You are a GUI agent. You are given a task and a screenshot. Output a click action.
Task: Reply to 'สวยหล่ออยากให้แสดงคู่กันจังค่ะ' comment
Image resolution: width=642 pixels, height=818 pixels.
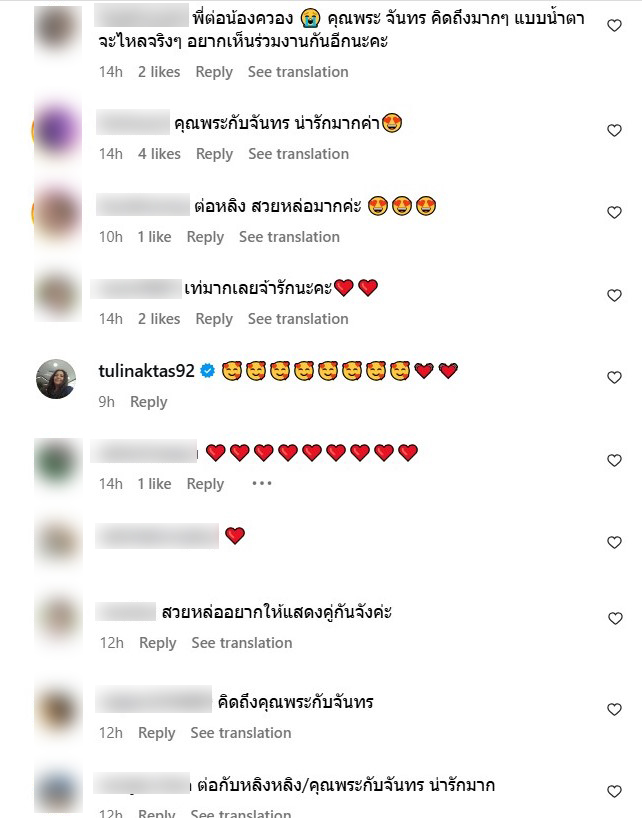click(x=158, y=643)
